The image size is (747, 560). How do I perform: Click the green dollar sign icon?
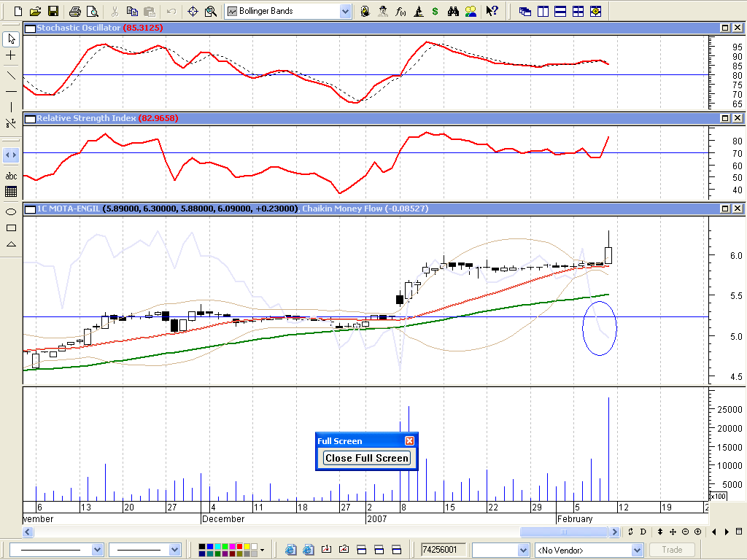[436, 12]
